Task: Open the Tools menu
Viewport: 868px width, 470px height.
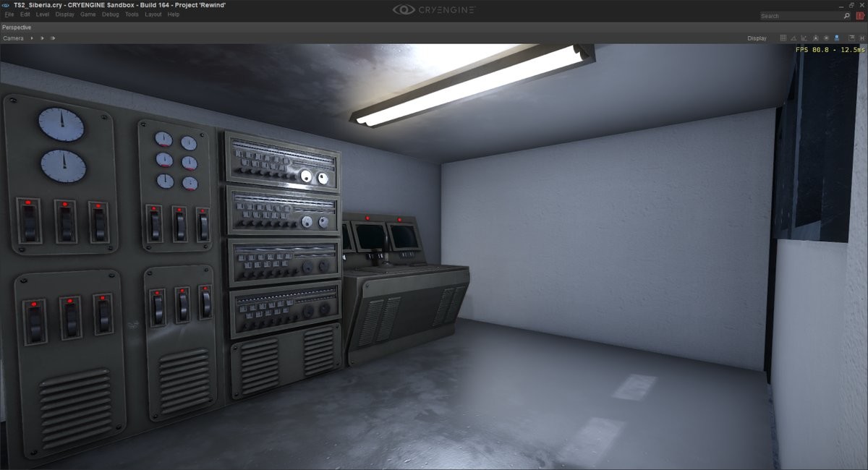Action: 132,14
